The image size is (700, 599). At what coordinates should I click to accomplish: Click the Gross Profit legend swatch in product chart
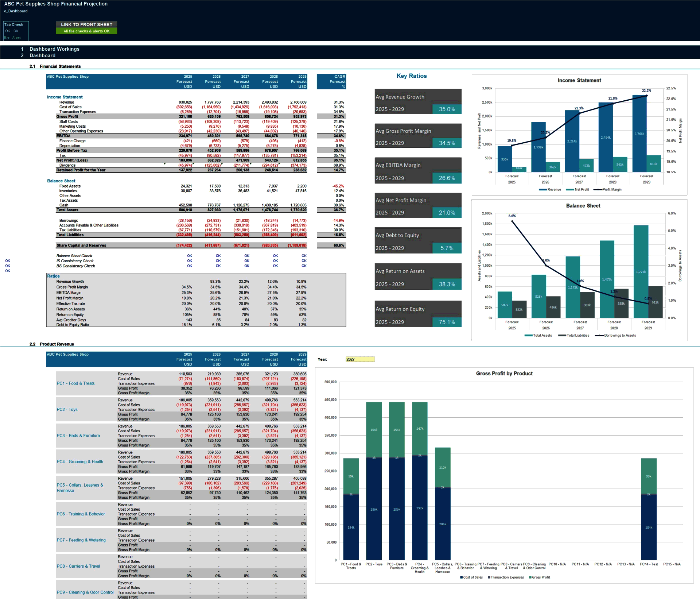tap(530, 577)
